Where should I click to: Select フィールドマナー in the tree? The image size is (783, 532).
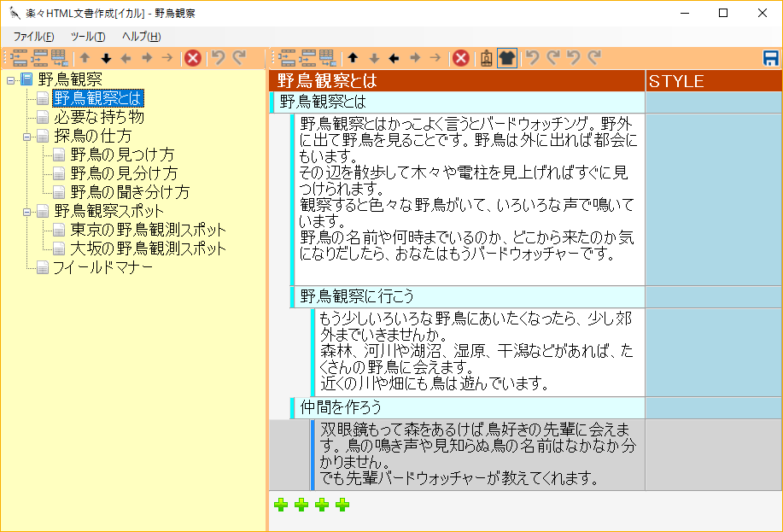(102, 267)
